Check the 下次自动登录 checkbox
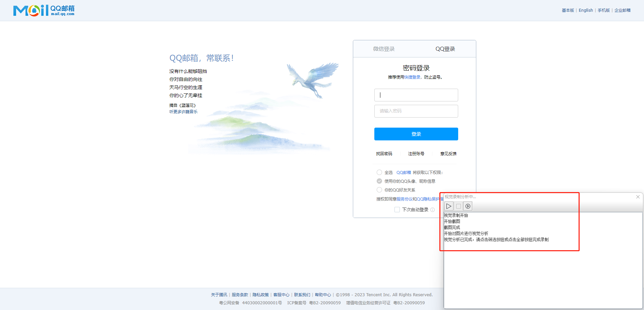This screenshot has height=310, width=644. tap(397, 210)
